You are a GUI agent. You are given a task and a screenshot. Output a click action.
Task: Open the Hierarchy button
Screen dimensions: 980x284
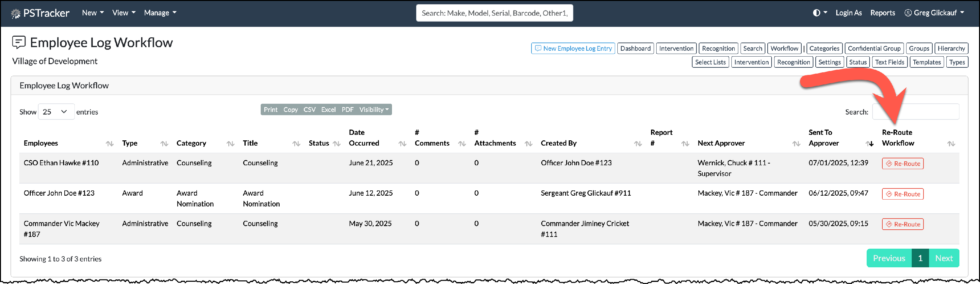tap(951, 48)
